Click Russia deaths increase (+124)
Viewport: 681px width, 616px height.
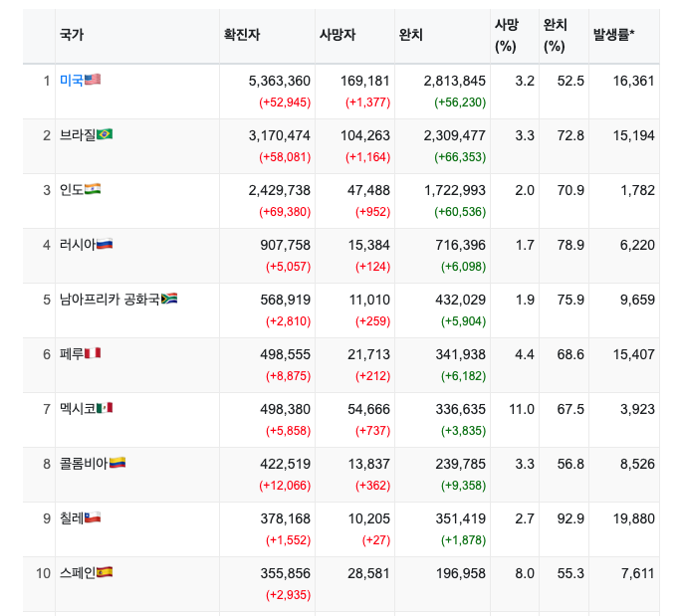[372, 267]
